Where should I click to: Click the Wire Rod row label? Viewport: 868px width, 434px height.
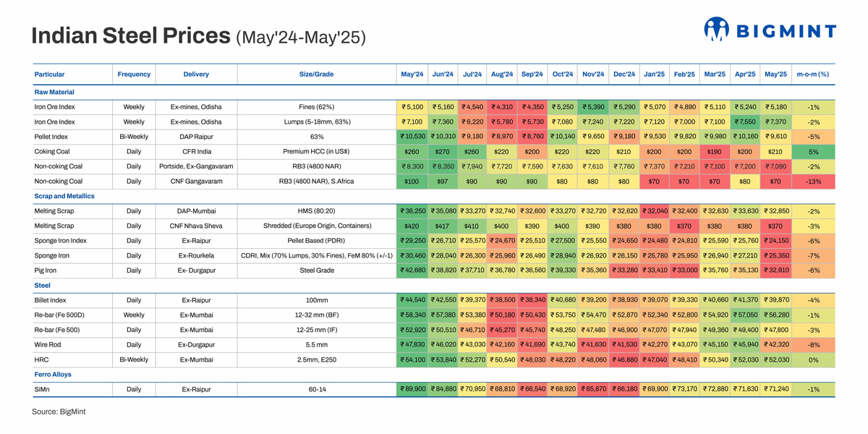coord(49,345)
